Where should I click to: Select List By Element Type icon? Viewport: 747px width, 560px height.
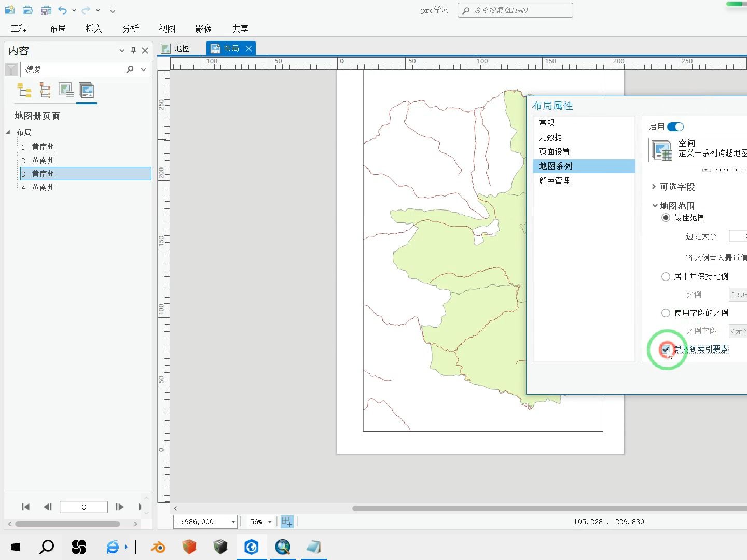45,90
